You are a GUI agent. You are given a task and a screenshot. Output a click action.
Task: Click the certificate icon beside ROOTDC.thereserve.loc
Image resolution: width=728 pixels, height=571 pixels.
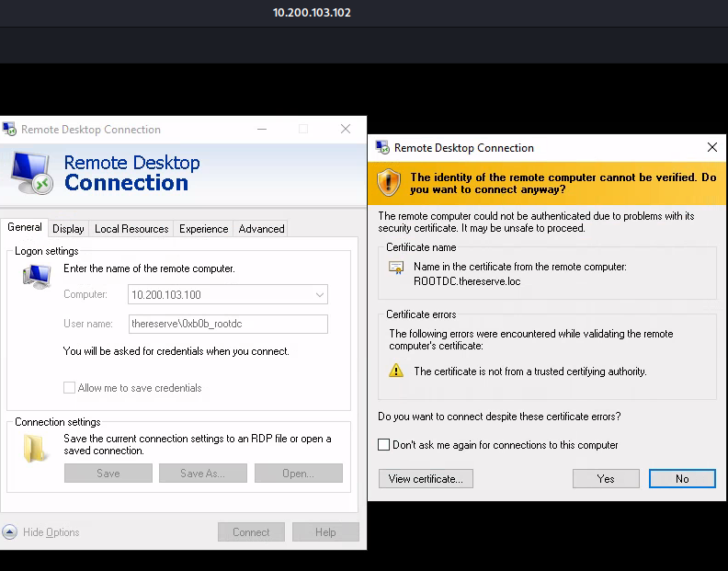396,268
